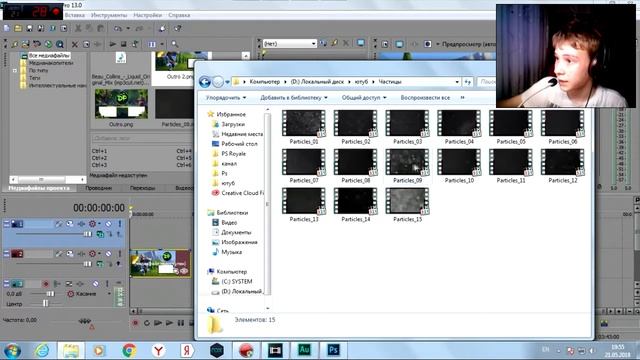Open the Вставка menu in Vegas

point(75,15)
